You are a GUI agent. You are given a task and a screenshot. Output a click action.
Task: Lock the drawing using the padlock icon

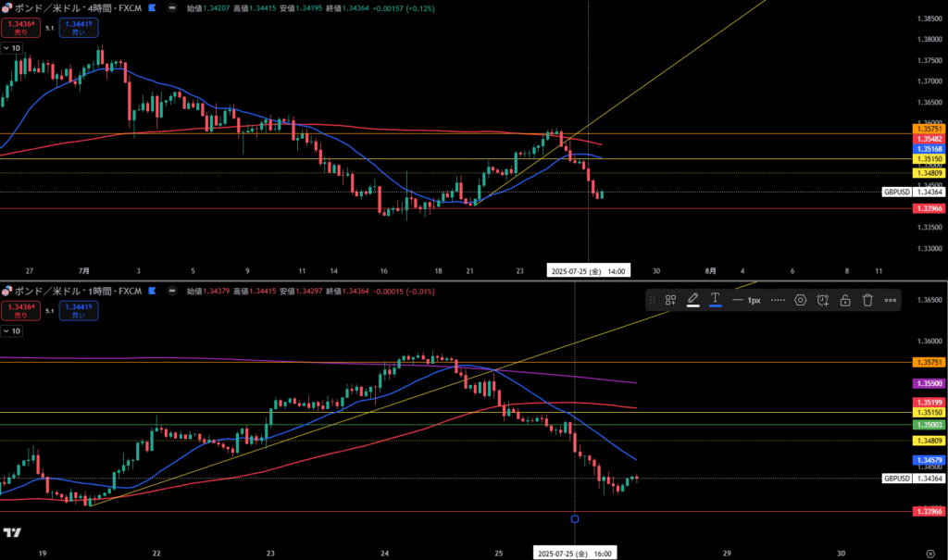845,300
